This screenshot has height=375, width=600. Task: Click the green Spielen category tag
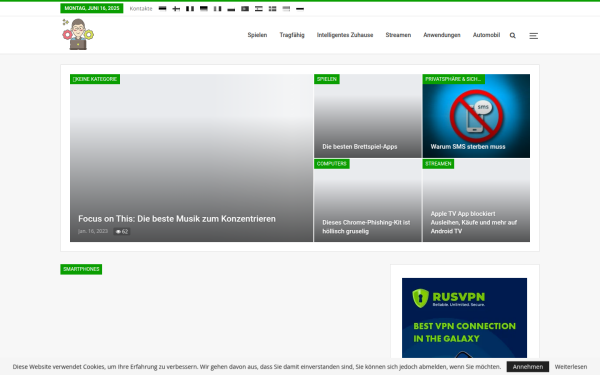click(327, 79)
